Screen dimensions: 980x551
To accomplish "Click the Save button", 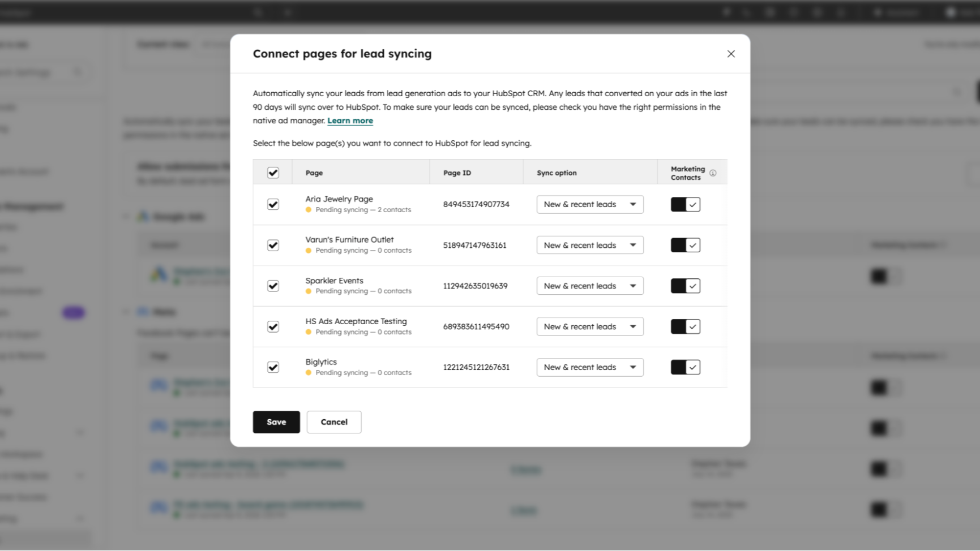I will (x=276, y=421).
